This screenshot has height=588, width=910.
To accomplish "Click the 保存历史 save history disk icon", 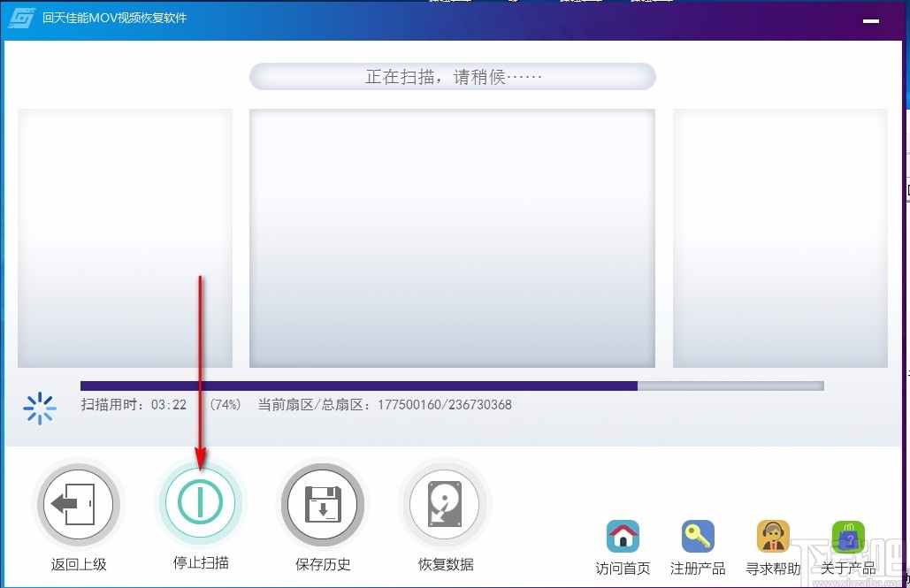I will (x=322, y=501).
